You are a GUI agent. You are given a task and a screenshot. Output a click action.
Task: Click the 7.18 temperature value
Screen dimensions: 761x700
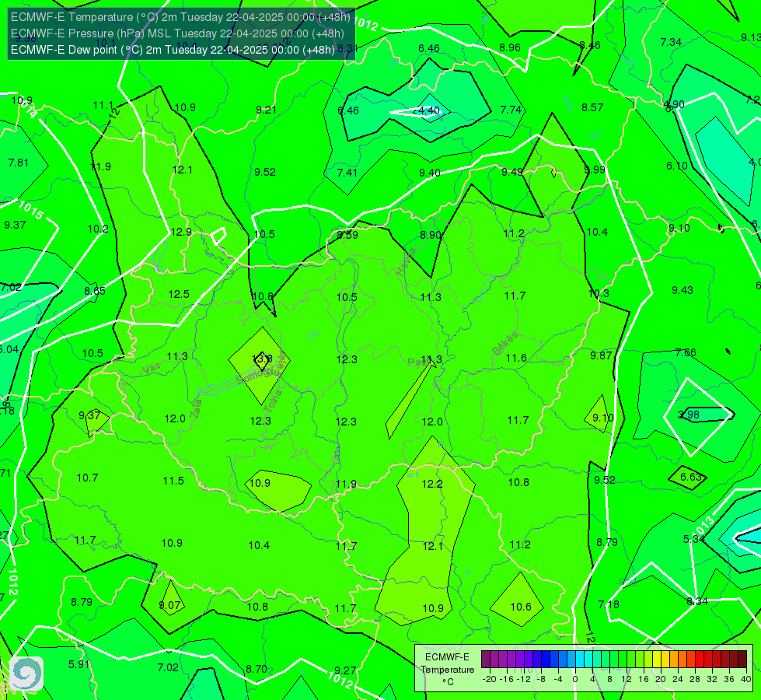tap(609, 604)
